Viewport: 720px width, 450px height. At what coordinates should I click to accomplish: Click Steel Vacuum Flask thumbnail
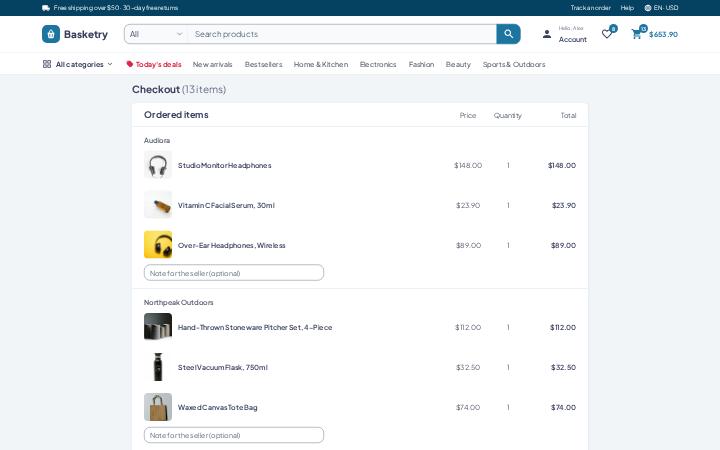click(158, 367)
